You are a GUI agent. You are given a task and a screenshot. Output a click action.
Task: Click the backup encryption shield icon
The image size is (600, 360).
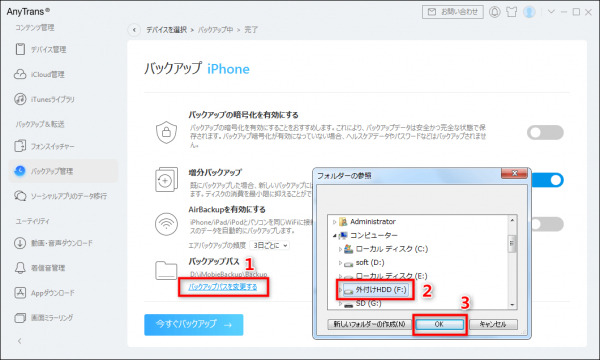(166, 132)
